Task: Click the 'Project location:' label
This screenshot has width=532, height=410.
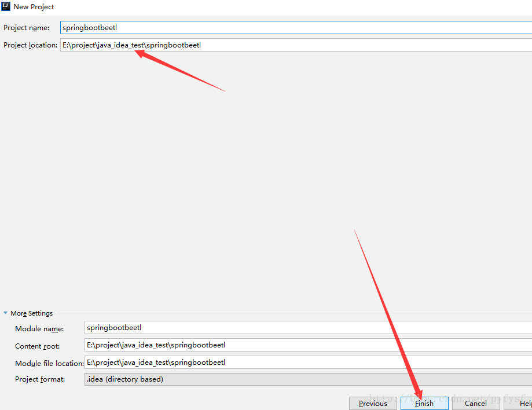Action: [x=31, y=45]
